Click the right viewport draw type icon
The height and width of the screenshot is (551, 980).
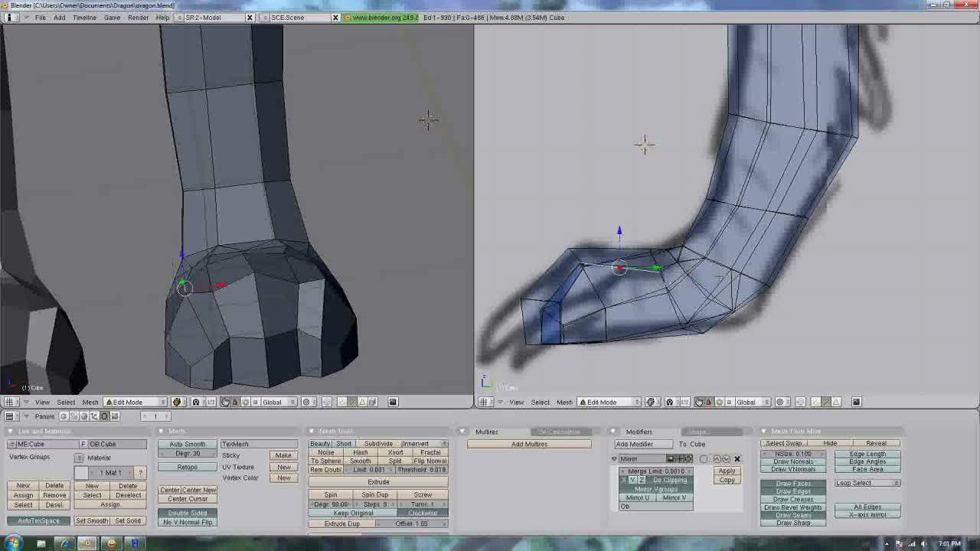pos(651,402)
